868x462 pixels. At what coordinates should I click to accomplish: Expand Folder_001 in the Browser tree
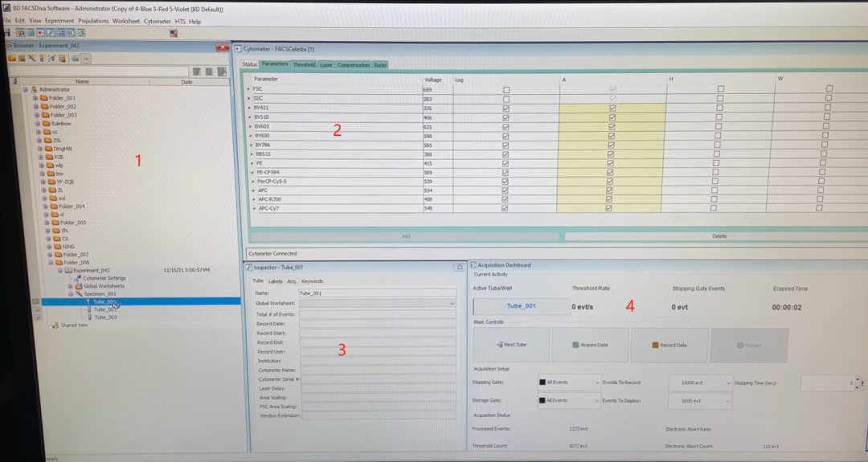pyautogui.click(x=35, y=98)
